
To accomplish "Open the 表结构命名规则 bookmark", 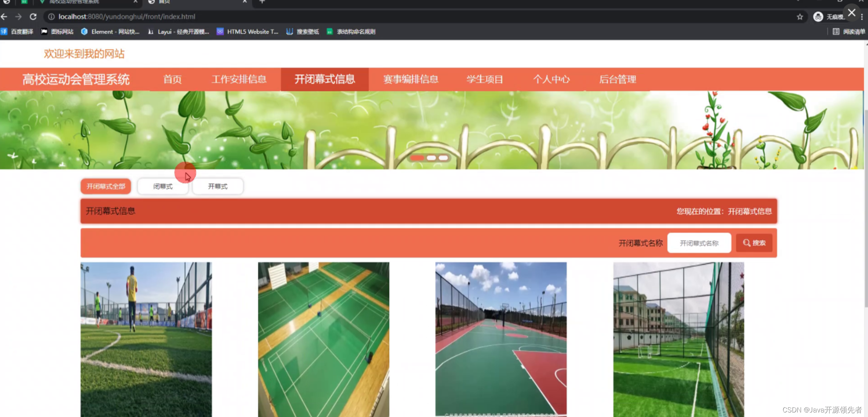I will [350, 32].
